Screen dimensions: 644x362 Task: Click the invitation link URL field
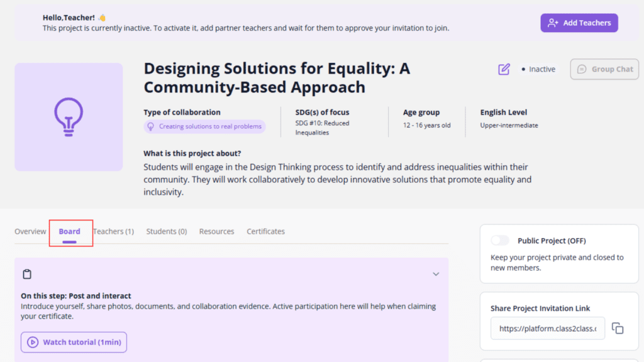point(548,328)
